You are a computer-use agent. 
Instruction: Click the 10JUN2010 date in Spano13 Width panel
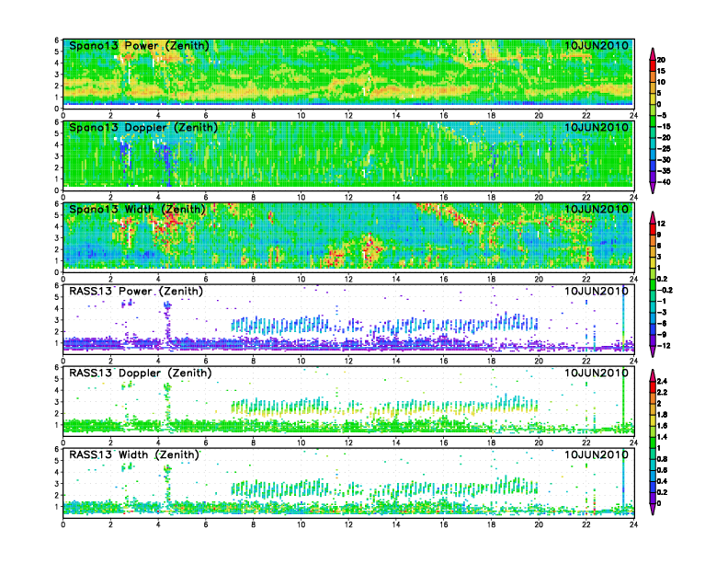(597, 209)
